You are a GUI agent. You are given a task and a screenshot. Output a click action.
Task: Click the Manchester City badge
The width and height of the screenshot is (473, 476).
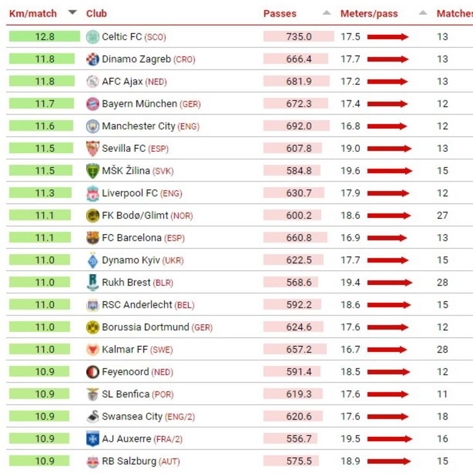(93, 126)
